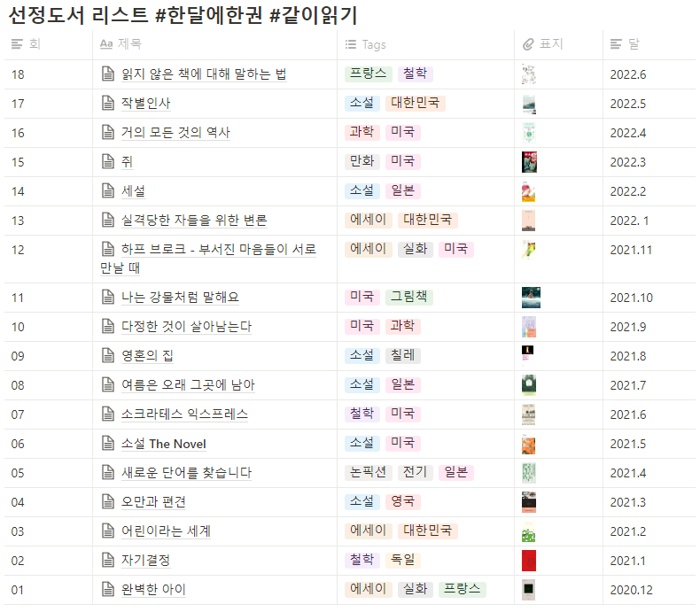Open the 소설 The Novel page

pyautogui.click(x=163, y=444)
